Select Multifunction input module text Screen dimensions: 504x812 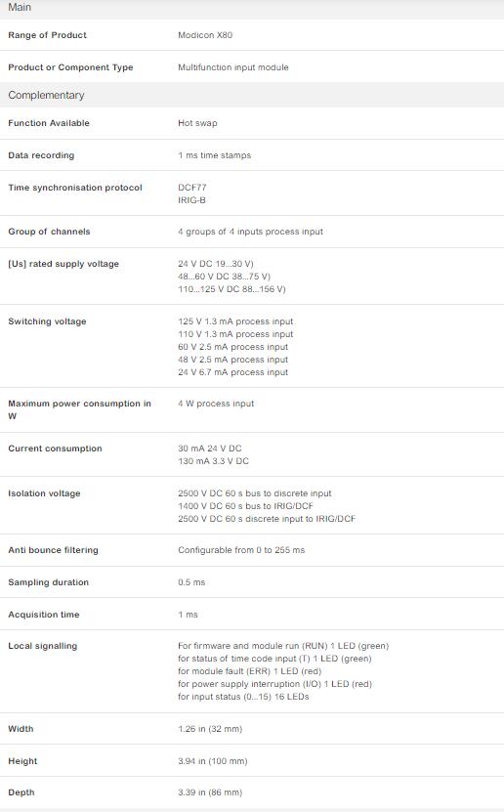pos(233,67)
